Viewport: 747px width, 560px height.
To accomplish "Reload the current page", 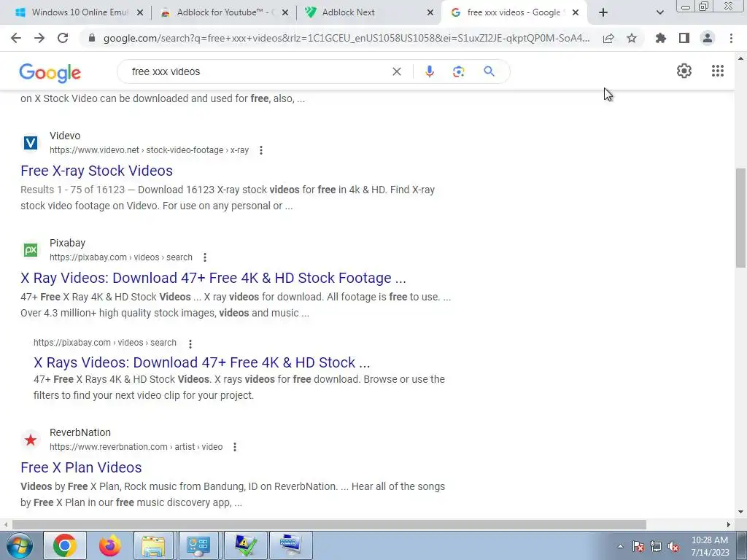I will click(63, 38).
